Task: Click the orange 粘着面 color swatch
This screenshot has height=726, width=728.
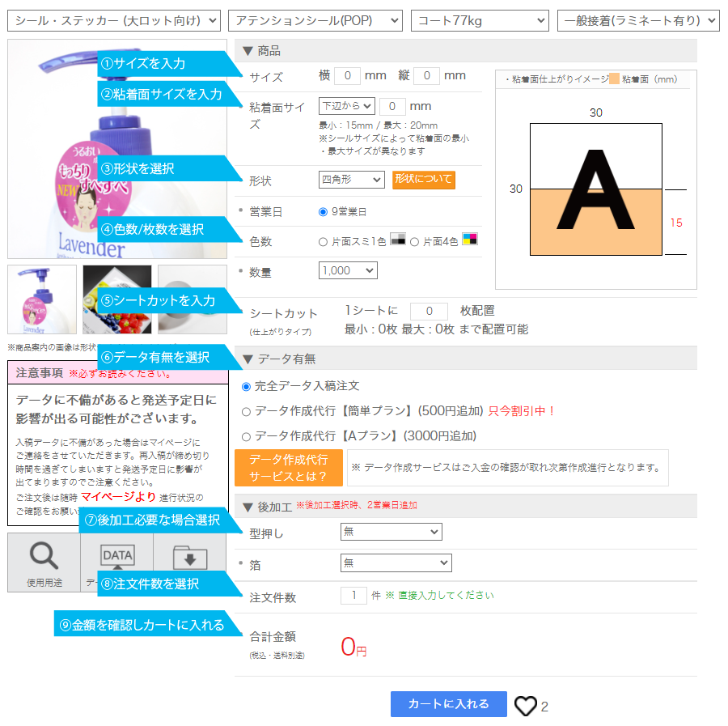Action: pyautogui.click(x=614, y=79)
